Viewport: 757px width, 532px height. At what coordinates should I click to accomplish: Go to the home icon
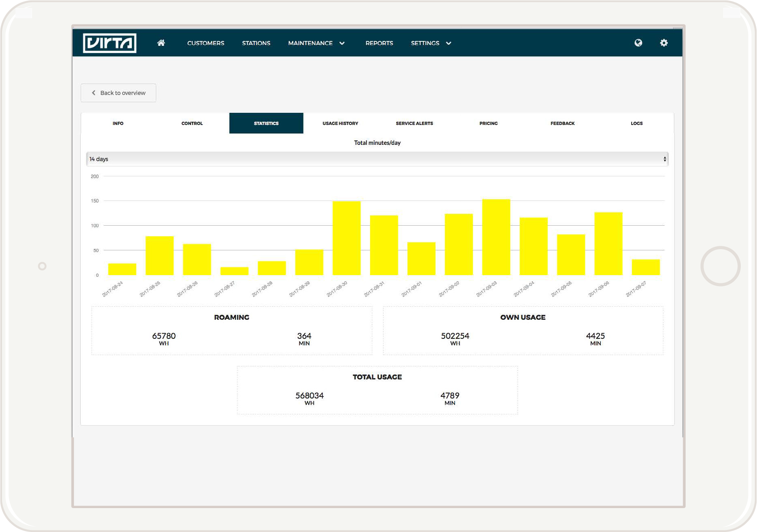(161, 43)
